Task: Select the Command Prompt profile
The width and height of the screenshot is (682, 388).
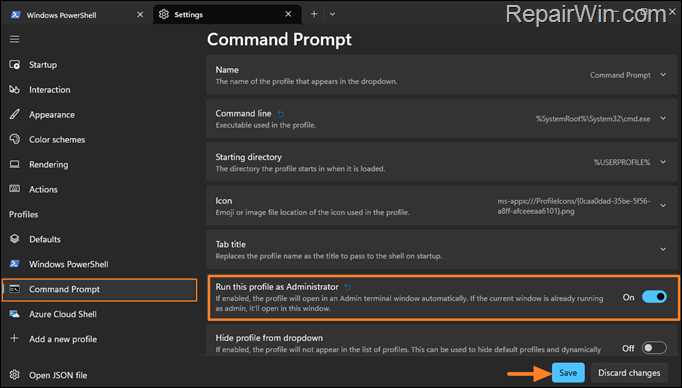Action: coord(99,289)
